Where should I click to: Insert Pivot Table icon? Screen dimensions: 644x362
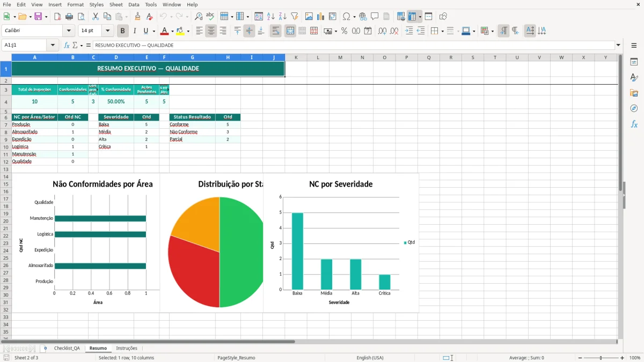click(x=333, y=17)
